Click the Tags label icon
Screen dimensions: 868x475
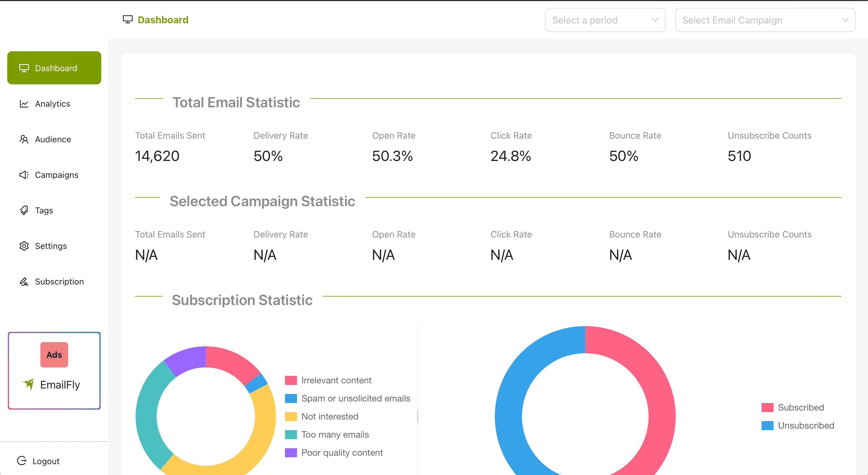[24, 210]
